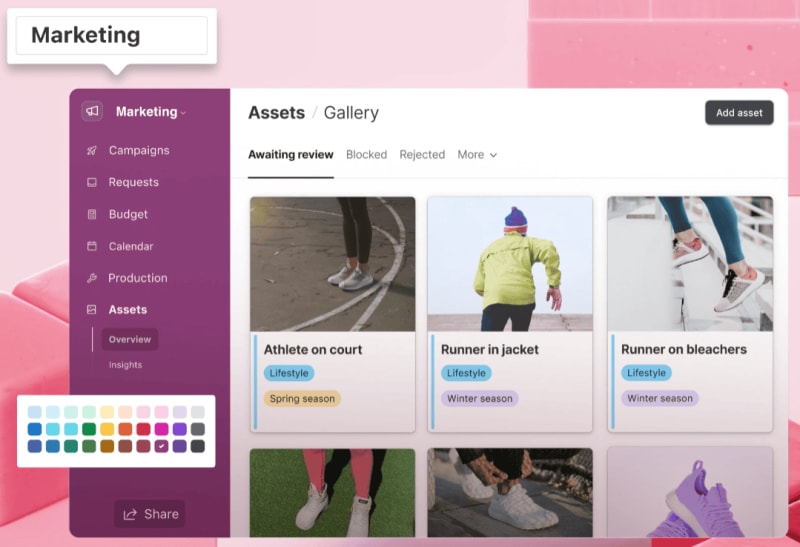This screenshot has width=800, height=547.
Task: Select the checked dark magenta color swatch
Action: [x=162, y=446]
